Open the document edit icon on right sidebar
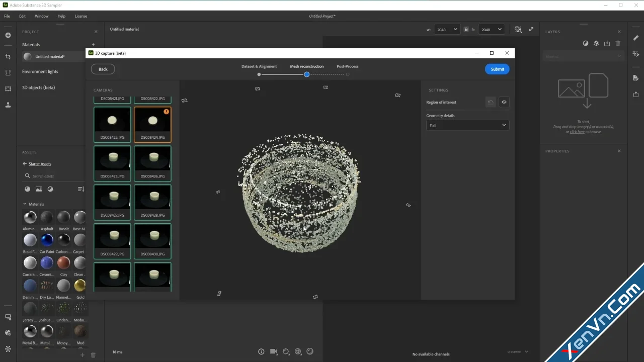Screen dimensions: 644x362 (x=636, y=78)
